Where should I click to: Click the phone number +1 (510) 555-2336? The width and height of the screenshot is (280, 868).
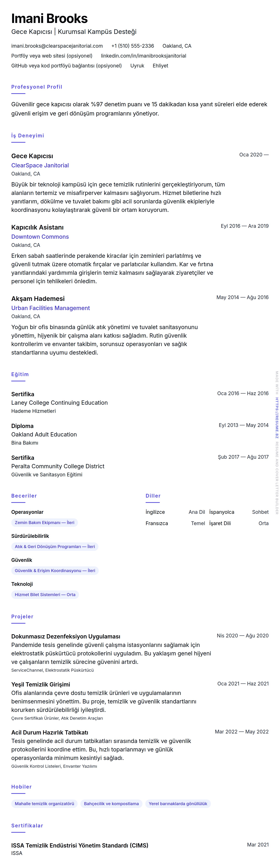pos(133,46)
